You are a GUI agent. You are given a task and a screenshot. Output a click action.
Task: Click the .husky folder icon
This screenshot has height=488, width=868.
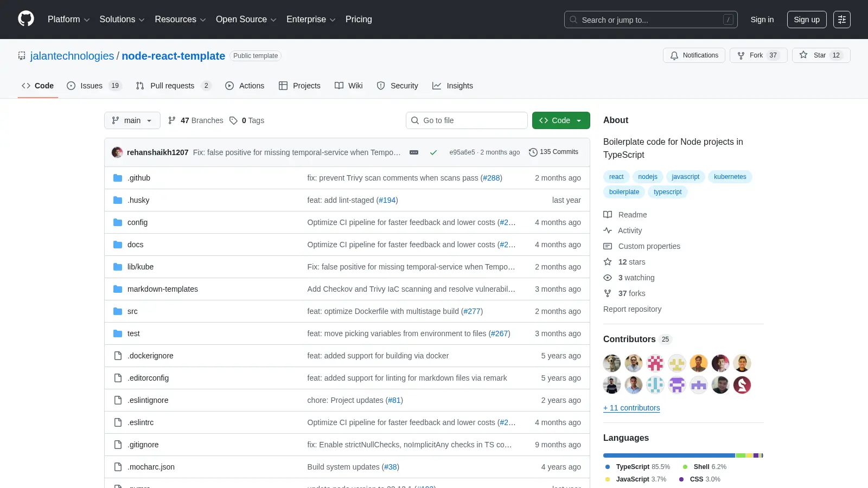(118, 200)
